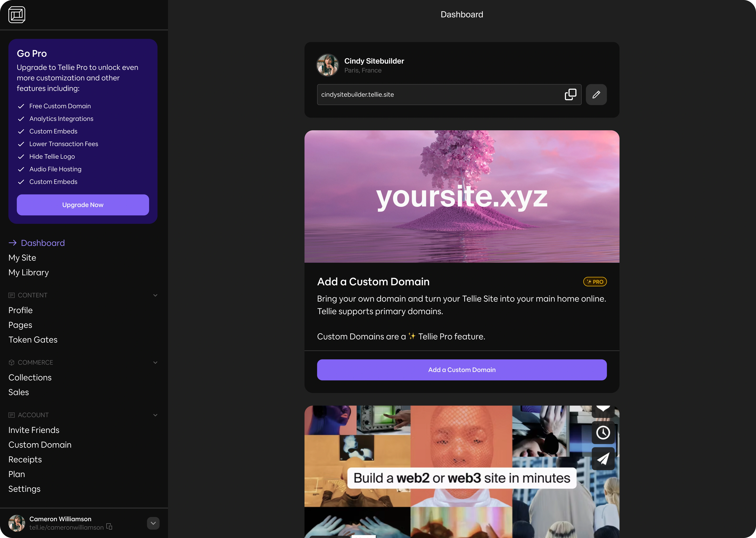
Task: Click the site URL field
Action: (437, 95)
